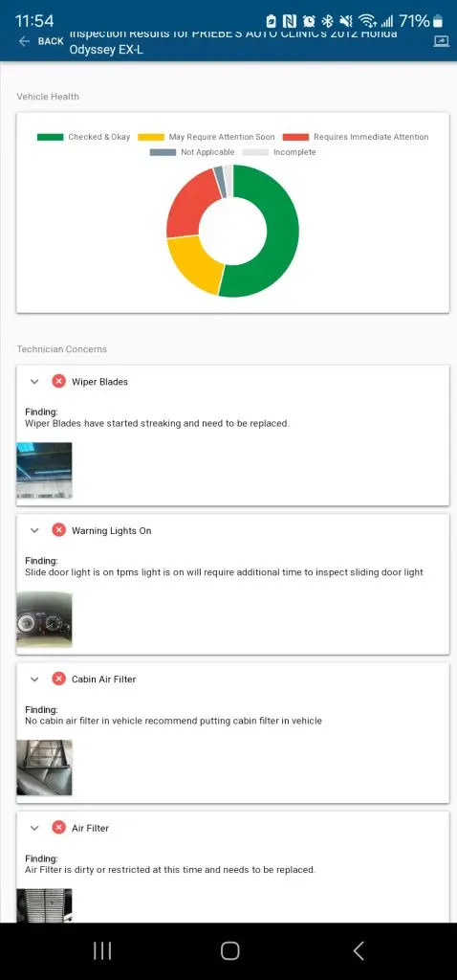Collapse the Wiper Blades concern card

(34, 381)
